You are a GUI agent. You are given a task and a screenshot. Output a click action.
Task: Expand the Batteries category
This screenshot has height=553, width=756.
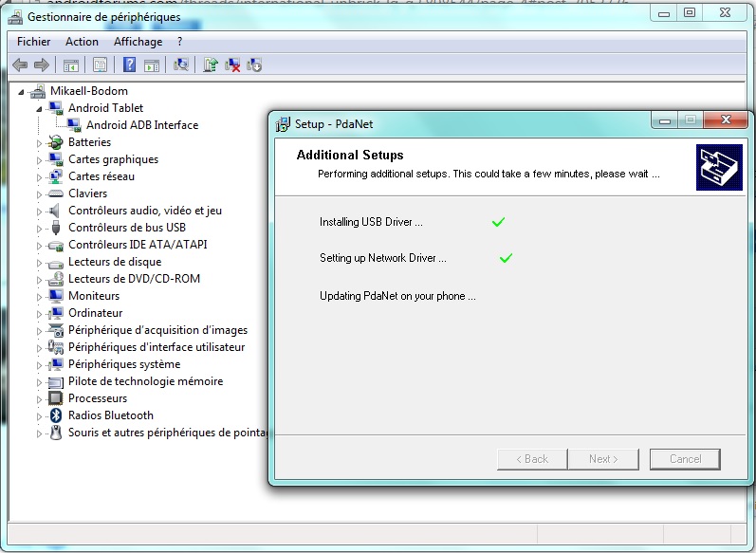(x=40, y=142)
